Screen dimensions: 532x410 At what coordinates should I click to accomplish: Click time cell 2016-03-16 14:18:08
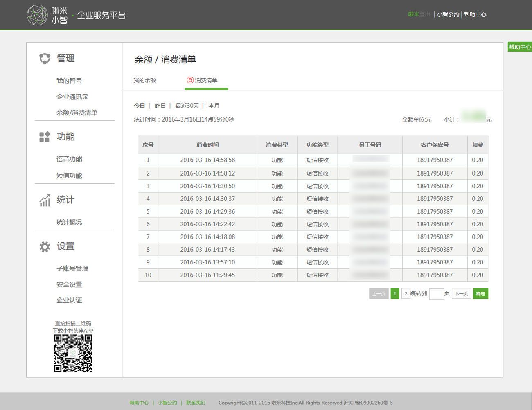[x=207, y=237]
